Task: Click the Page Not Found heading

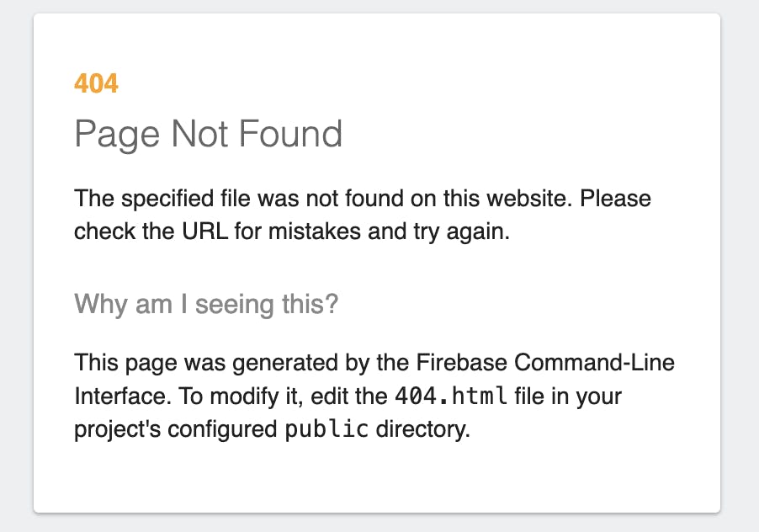Action: pos(208,135)
